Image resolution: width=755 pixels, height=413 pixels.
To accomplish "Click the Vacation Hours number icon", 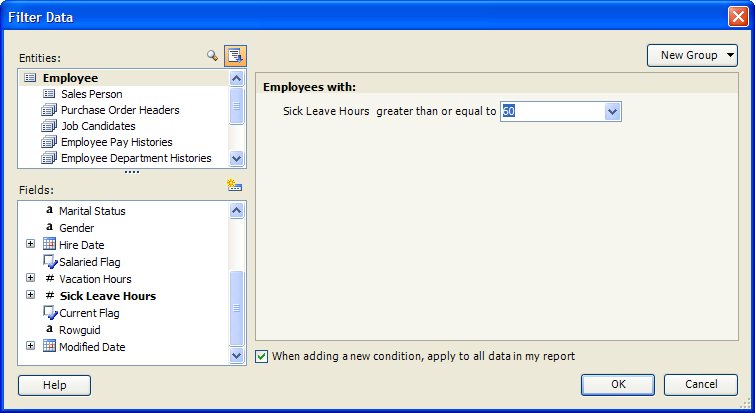I will click(50, 278).
